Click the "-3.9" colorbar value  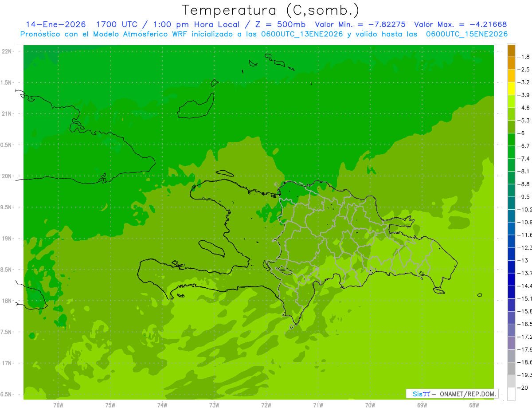click(524, 95)
